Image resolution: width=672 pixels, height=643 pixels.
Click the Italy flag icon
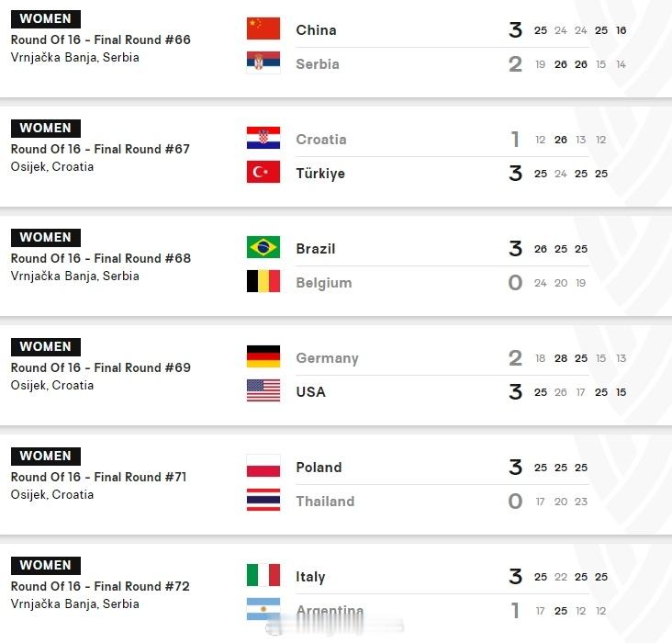pyautogui.click(x=263, y=575)
